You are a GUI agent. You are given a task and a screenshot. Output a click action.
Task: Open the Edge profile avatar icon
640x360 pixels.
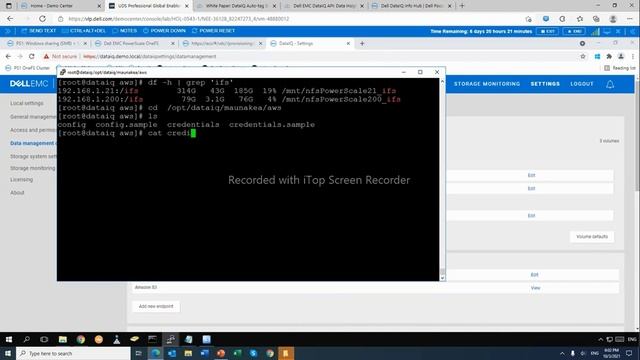pos(613,19)
